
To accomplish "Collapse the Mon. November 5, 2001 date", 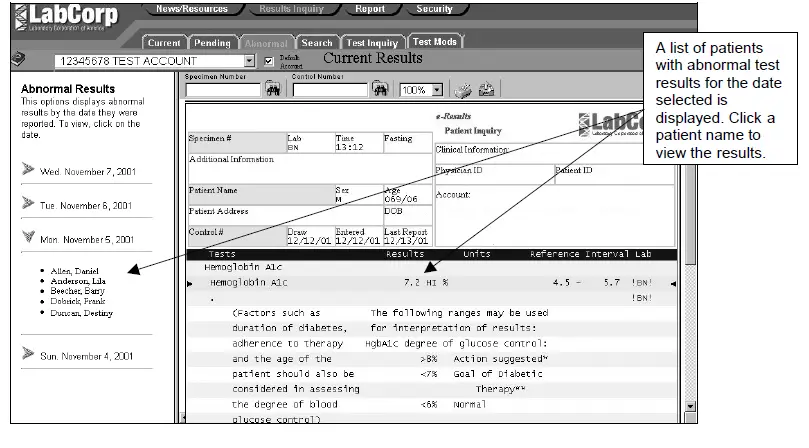I will coord(28,236).
